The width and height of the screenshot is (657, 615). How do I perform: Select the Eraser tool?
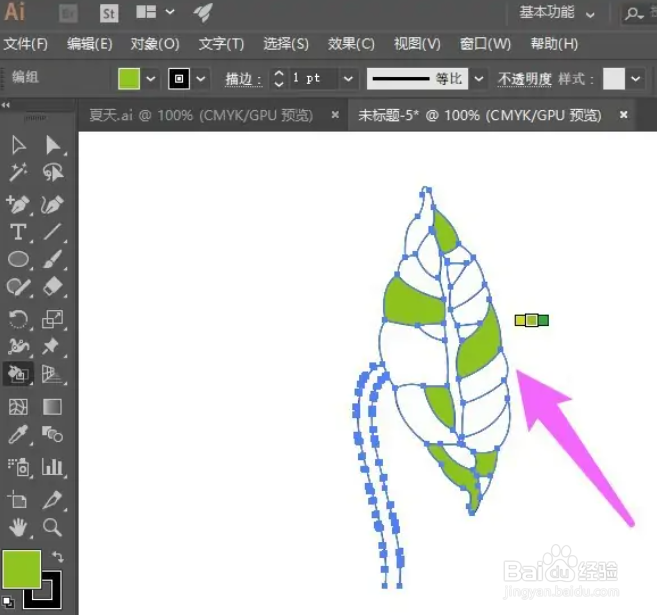pyautogui.click(x=52, y=287)
